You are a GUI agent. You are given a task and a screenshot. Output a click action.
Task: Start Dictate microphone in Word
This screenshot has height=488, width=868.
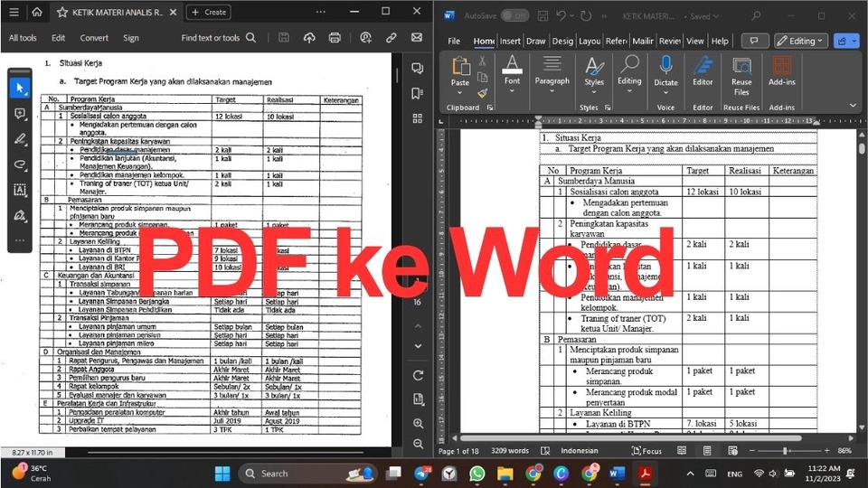[x=666, y=65]
